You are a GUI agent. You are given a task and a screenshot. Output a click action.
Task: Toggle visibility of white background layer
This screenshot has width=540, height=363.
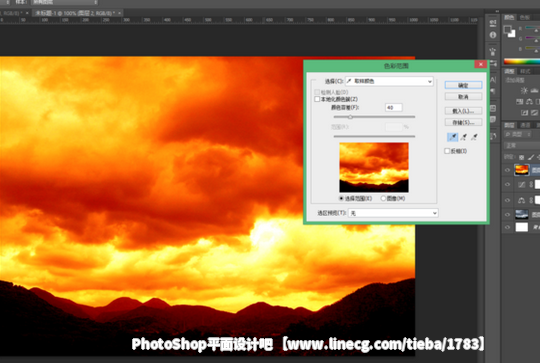click(x=507, y=227)
